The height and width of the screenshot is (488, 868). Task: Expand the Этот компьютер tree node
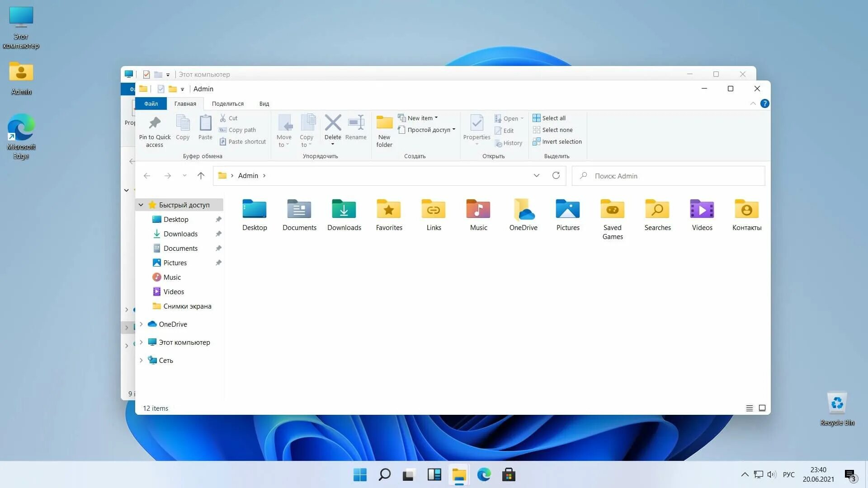click(x=141, y=343)
